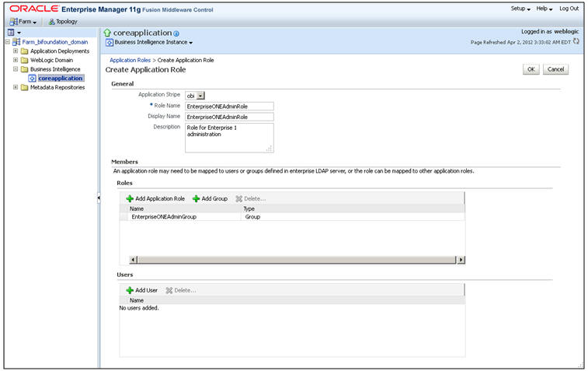
Task: Click the Roles table right scroll arrow
Action: (x=461, y=260)
